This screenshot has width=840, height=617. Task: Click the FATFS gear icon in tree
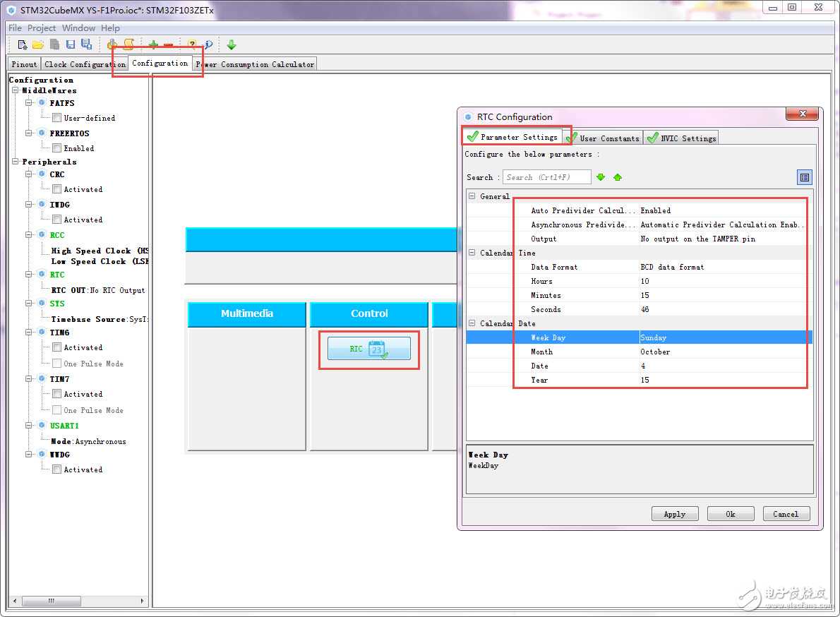(x=42, y=102)
